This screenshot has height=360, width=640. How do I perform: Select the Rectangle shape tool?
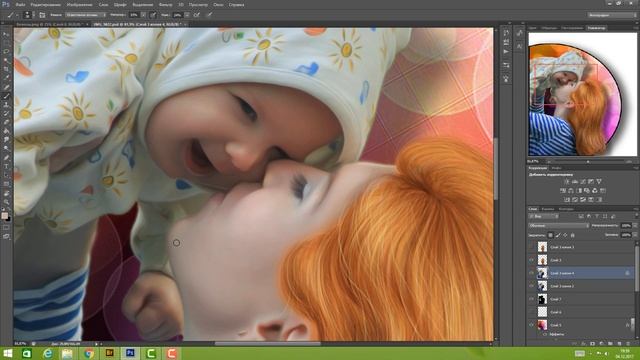pyautogui.click(x=6, y=184)
